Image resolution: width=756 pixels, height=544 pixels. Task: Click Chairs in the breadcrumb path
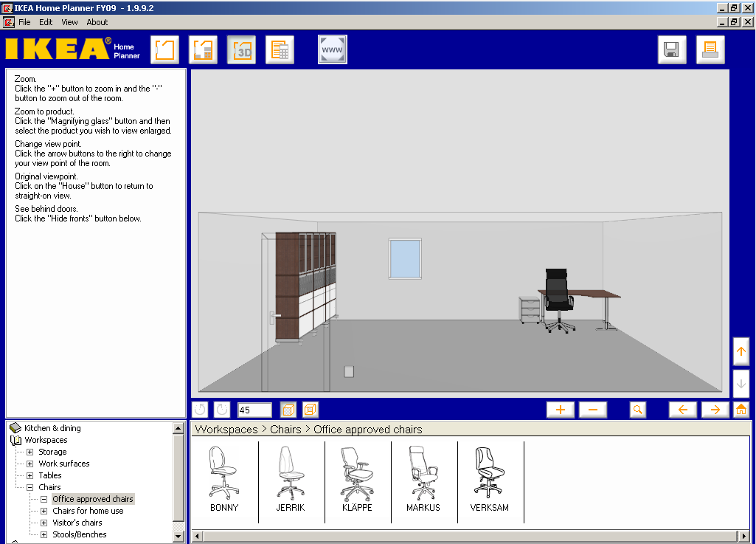285,430
